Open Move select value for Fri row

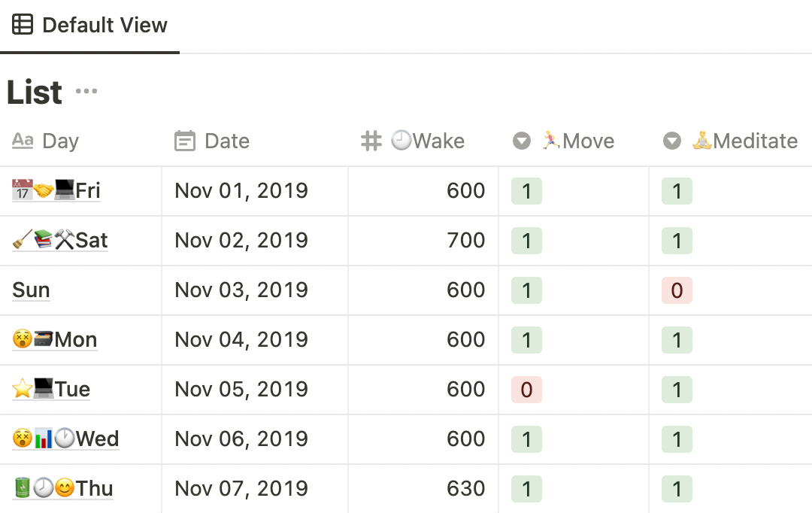pos(526,191)
